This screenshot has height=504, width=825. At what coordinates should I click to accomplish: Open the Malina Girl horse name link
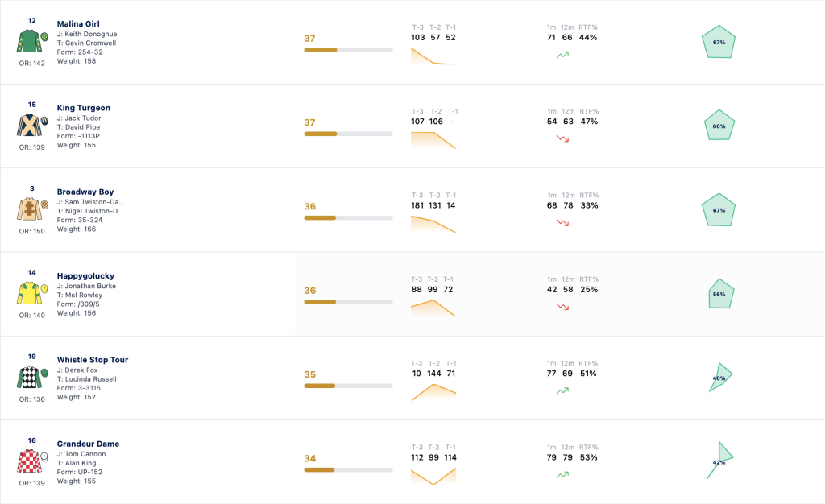78,23
